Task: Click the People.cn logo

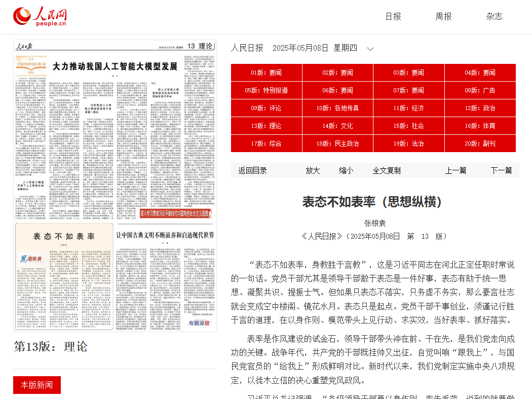Action: [x=40, y=16]
